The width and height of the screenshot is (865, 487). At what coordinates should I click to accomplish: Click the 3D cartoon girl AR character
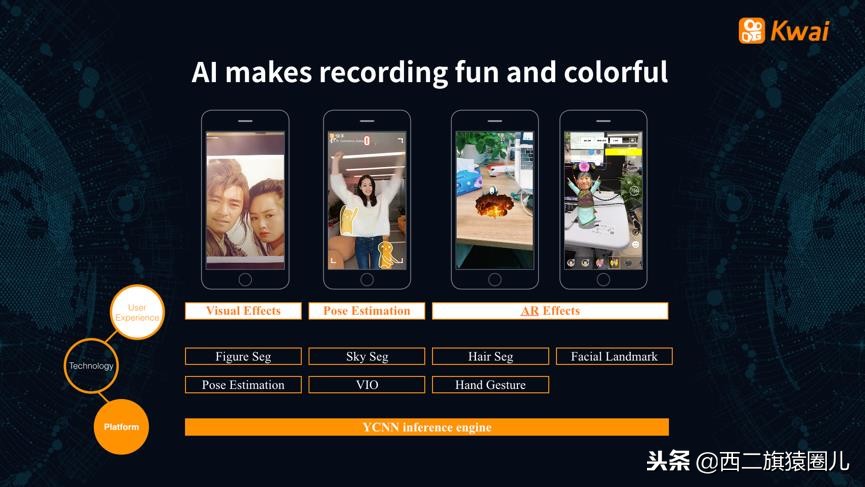click(x=585, y=194)
